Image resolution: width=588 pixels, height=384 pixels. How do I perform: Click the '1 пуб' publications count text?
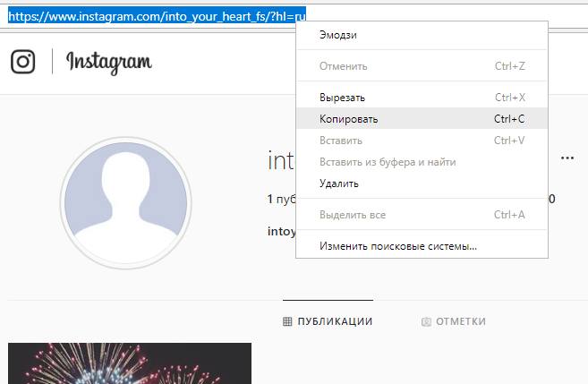point(282,199)
